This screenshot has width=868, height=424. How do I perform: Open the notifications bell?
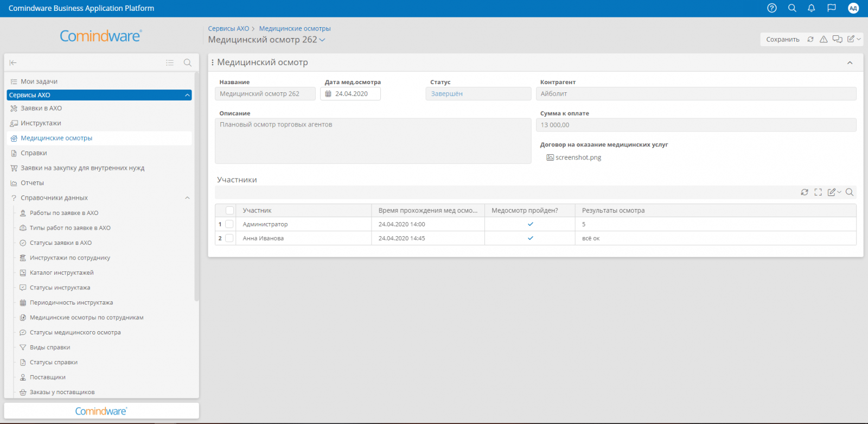click(812, 8)
